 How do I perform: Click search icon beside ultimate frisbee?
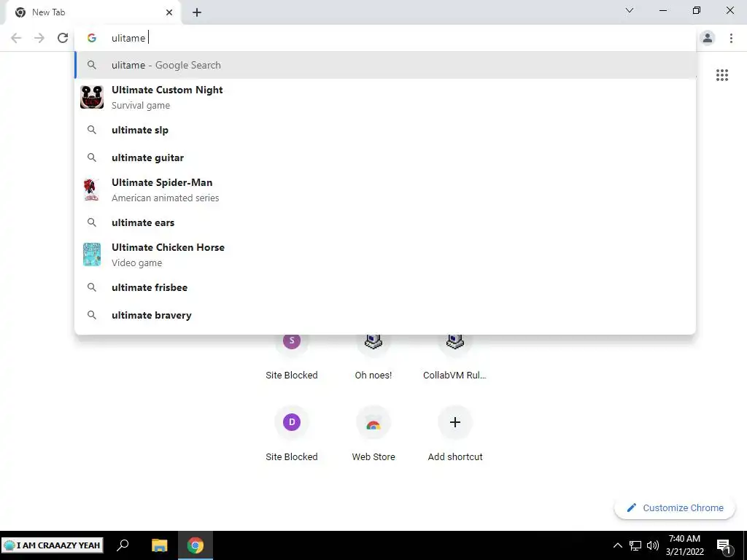pyautogui.click(x=92, y=287)
